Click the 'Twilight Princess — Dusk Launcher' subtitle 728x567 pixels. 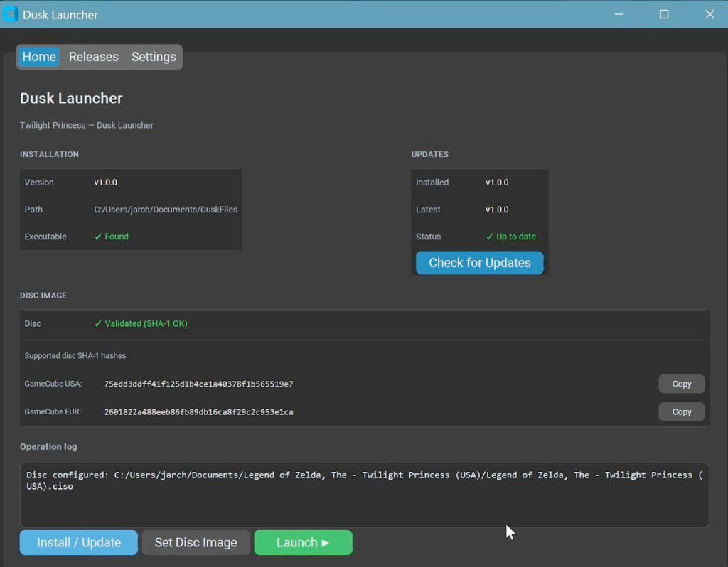(86, 125)
